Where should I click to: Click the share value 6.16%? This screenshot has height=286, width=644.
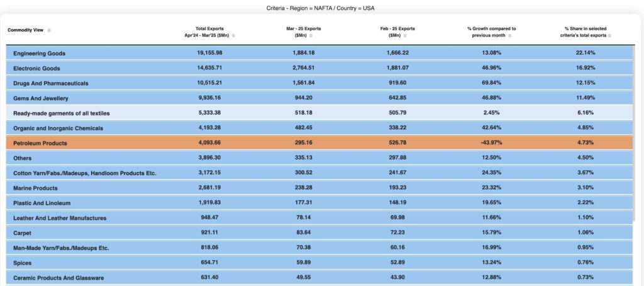point(586,112)
